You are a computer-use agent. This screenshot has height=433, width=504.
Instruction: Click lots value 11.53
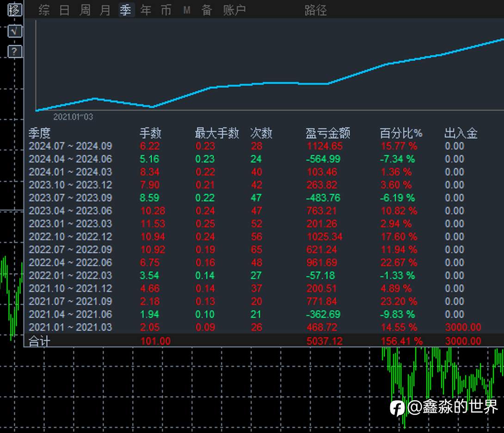(x=153, y=223)
